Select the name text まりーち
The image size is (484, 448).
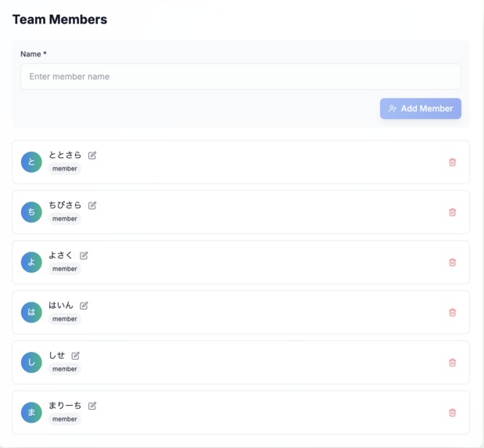point(65,405)
